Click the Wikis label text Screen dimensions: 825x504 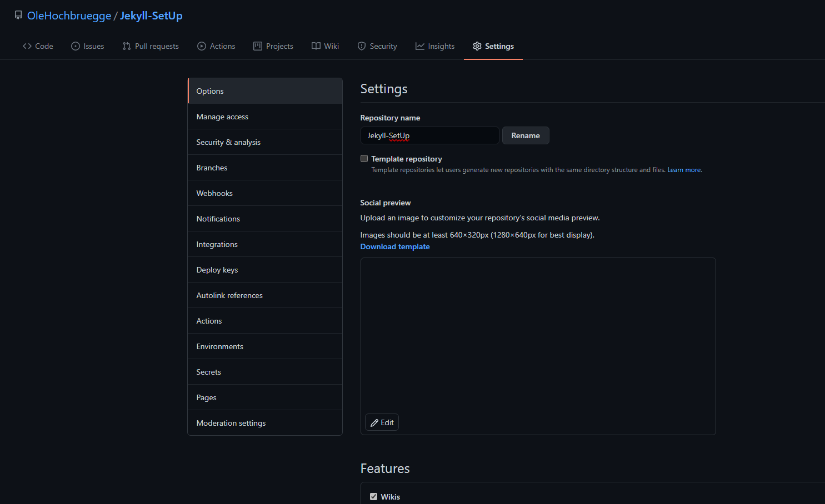[x=391, y=497]
